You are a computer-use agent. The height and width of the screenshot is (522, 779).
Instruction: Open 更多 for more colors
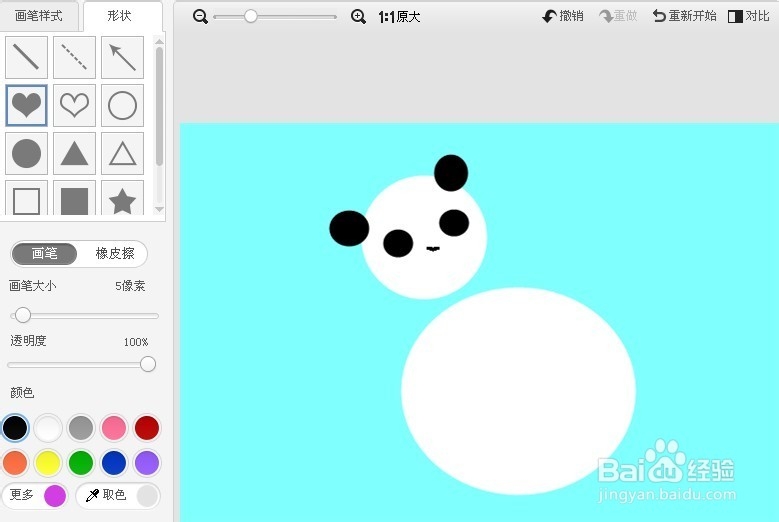pyautogui.click(x=35, y=495)
